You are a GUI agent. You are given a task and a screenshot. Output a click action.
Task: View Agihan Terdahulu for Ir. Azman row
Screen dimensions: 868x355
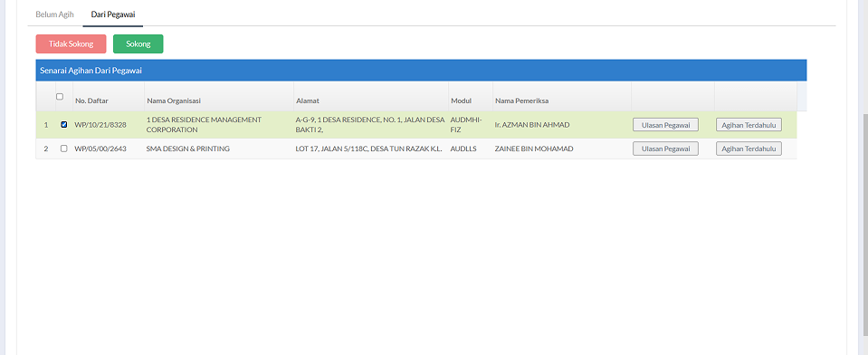click(x=749, y=125)
